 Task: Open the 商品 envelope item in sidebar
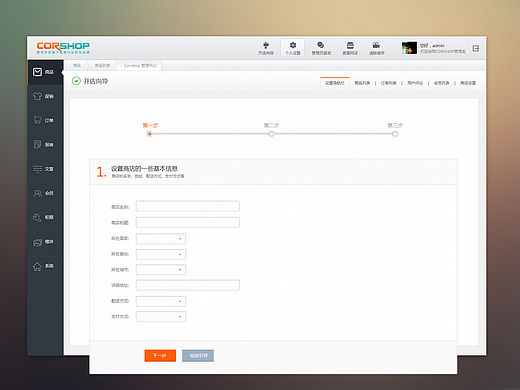click(45, 72)
